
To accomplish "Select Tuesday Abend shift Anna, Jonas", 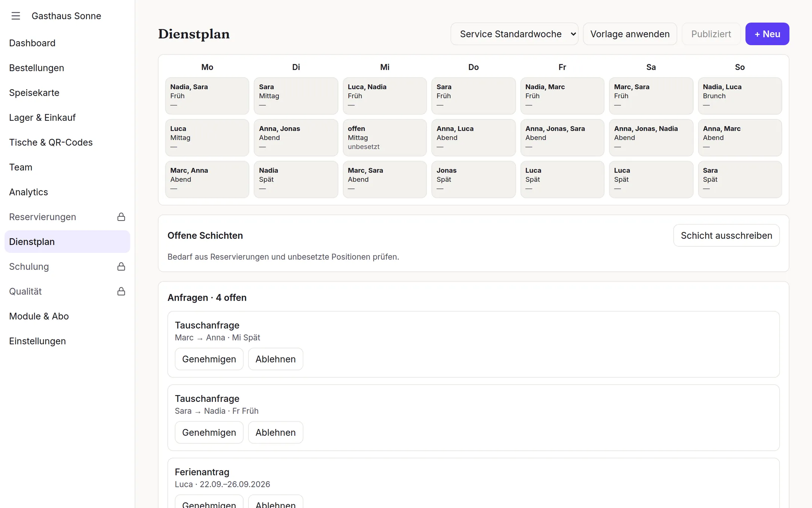I will pos(296,138).
